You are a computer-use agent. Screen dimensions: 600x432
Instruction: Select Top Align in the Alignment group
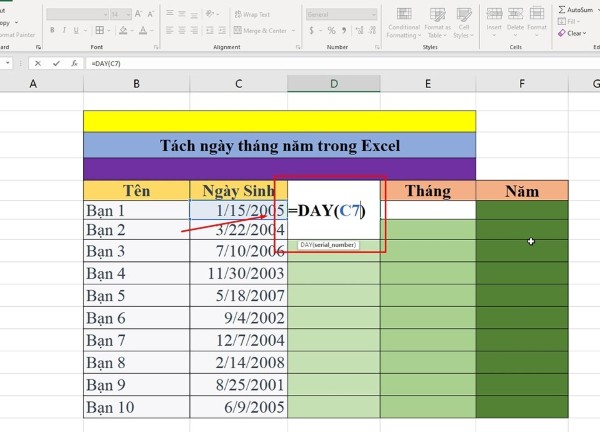pyautogui.click(x=170, y=14)
